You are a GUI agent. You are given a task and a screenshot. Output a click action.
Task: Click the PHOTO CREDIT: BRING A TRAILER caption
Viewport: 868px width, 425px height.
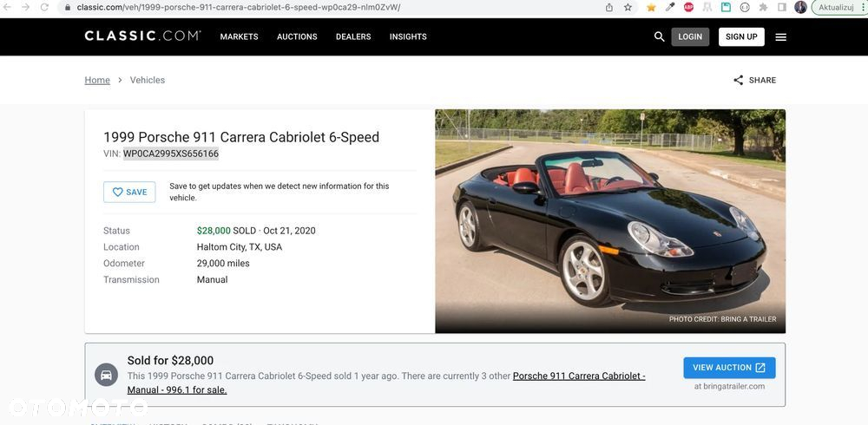pos(722,319)
